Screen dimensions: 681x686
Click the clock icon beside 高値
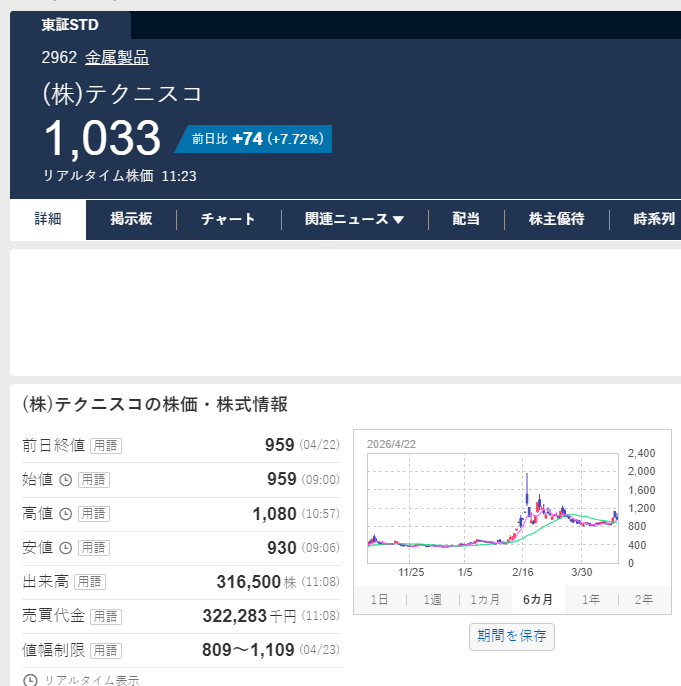[x=66, y=514]
